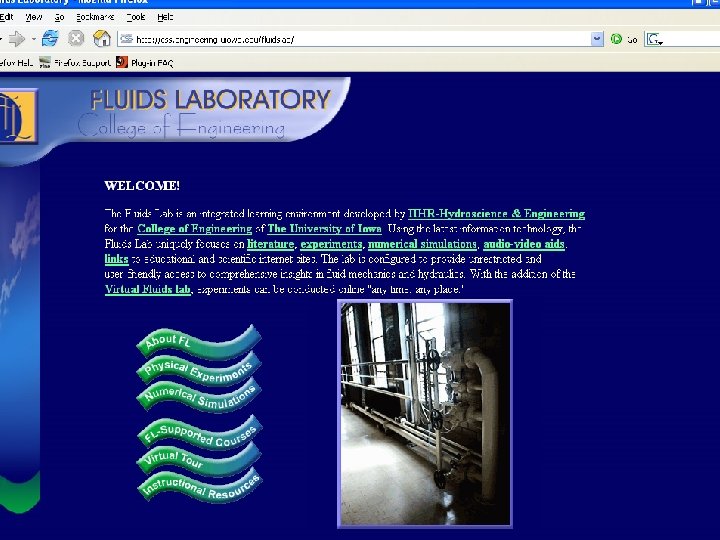Click the laboratory pipes photo
This screenshot has height=540, width=720.
click(x=425, y=414)
